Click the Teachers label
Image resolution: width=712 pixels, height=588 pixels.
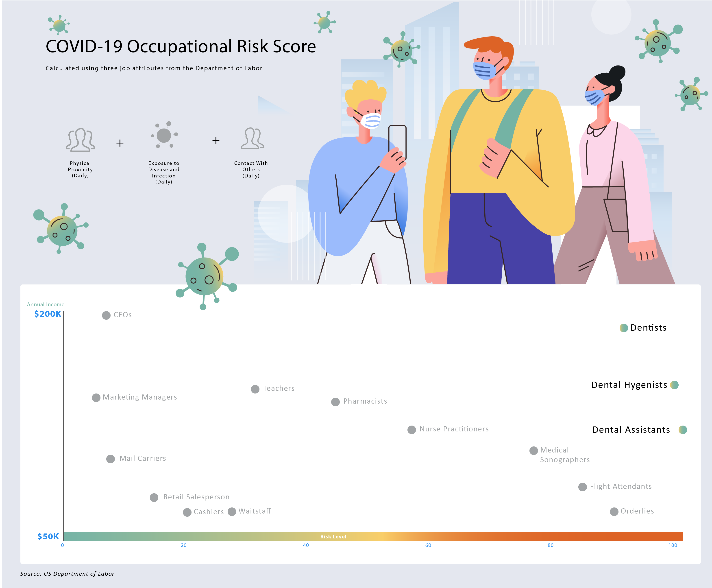(279, 389)
